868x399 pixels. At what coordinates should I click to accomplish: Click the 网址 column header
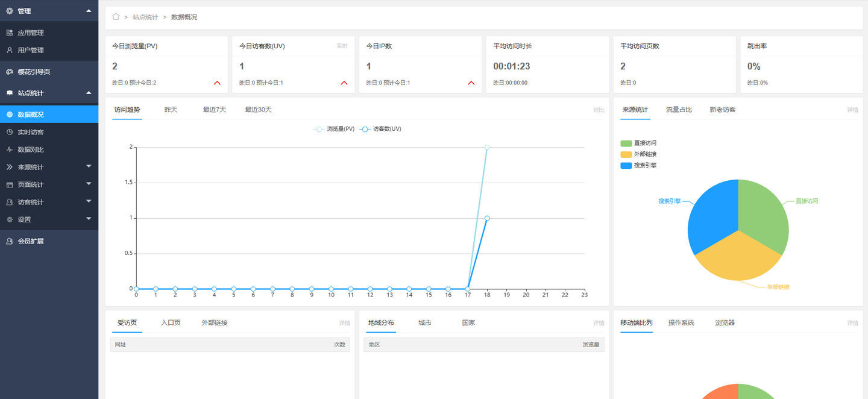(121, 345)
